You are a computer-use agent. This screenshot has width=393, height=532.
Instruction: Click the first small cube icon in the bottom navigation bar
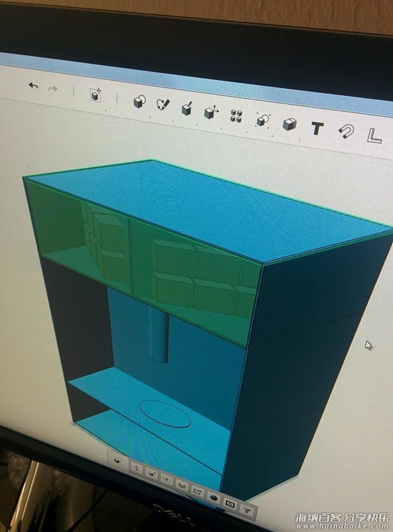pos(118,461)
